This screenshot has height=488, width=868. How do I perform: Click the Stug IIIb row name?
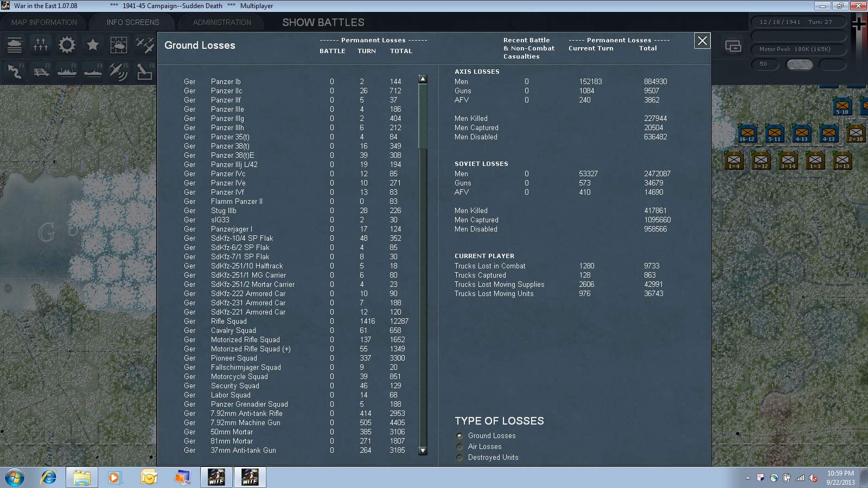coord(224,210)
